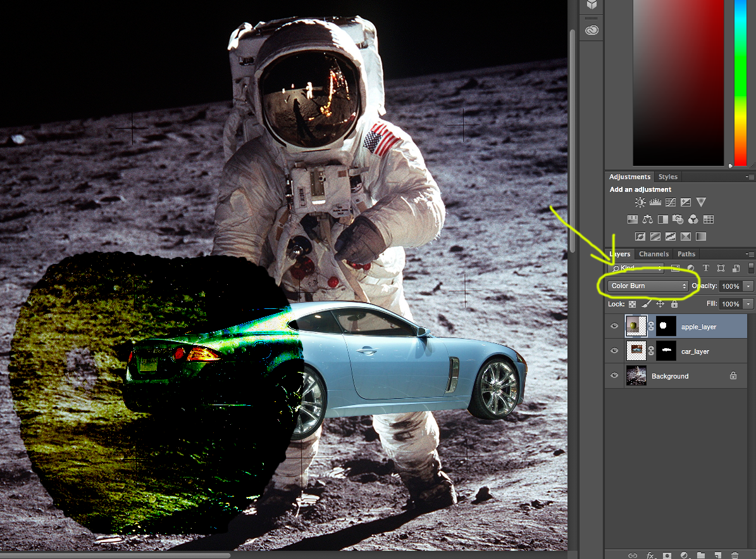
Task: Filter layers by type layers icon
Action: click(705, 268)
